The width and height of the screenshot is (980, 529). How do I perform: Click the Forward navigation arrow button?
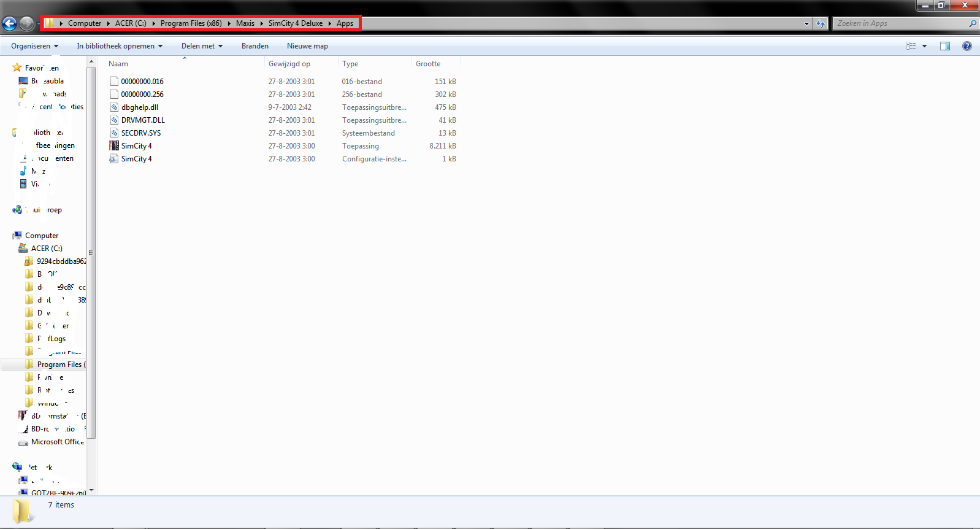(26, 23)
